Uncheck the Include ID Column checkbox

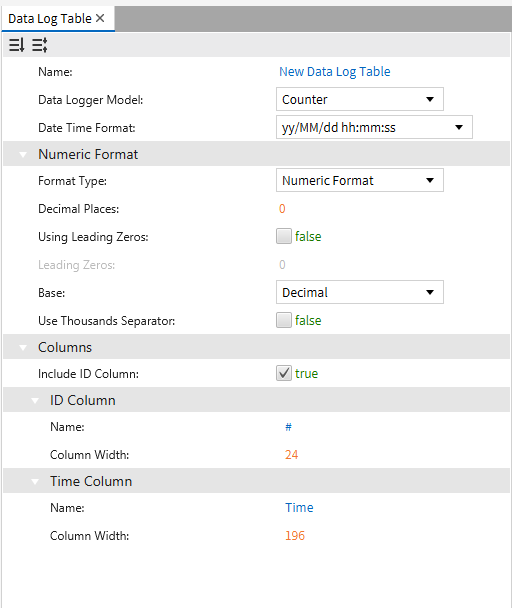284,373
